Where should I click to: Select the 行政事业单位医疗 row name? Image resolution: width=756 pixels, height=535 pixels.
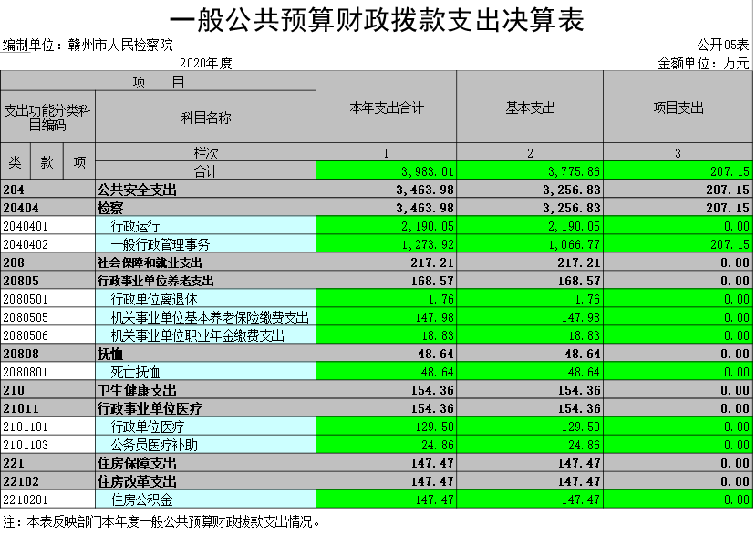pos(150,408)
